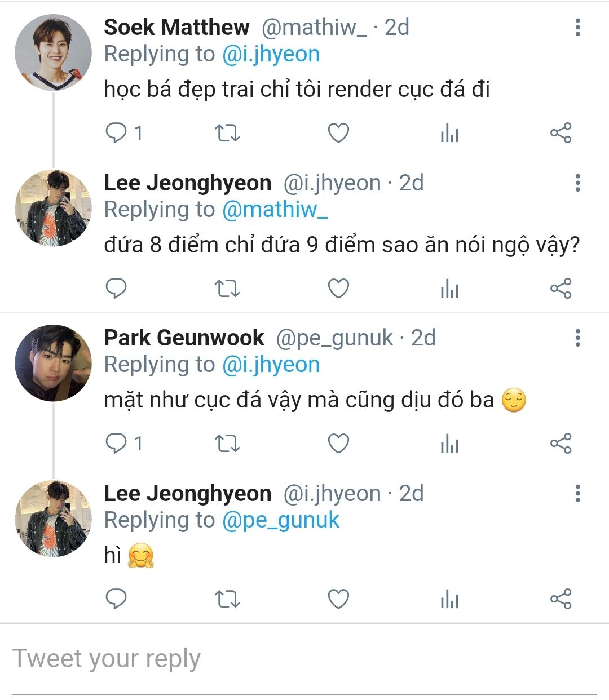Retweet Soek Matthew's reply
The width and height of the screenshot is (609, 700).
227,133
